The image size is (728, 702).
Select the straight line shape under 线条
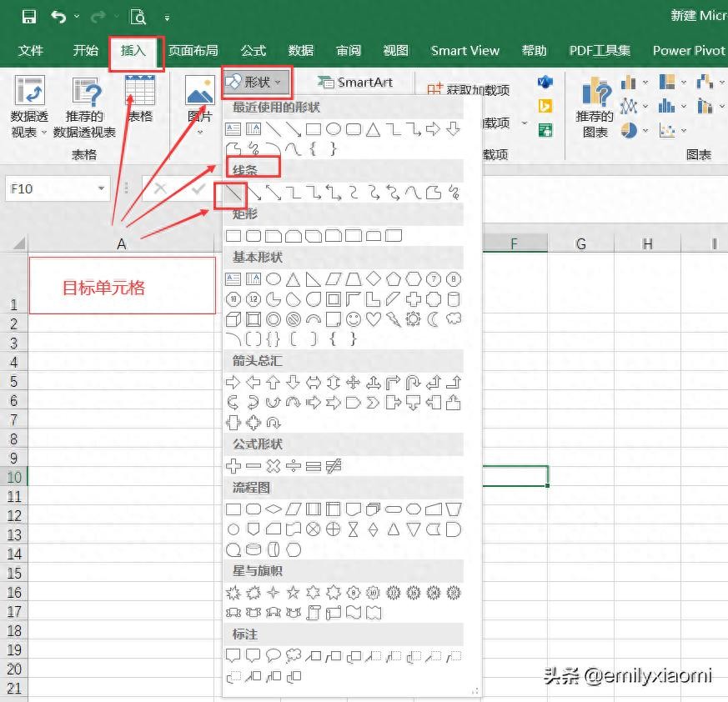(x=233, y=193)
